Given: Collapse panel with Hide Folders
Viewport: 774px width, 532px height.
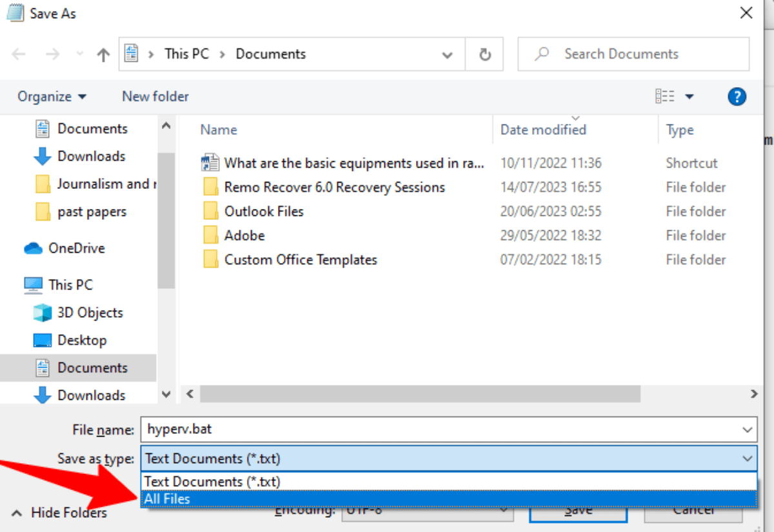Looking at the screenshot, I should [x=60, y=513].
